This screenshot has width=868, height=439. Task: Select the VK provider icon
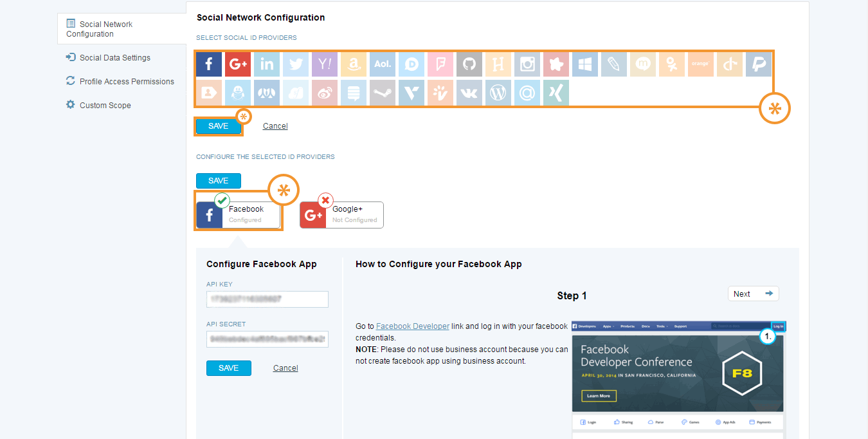coord(469,93)
